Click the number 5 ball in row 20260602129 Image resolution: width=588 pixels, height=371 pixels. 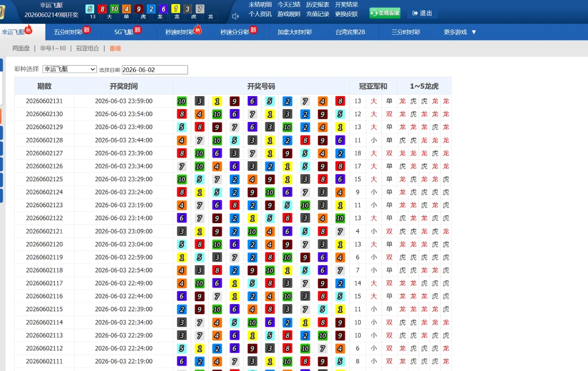click(x=182, y=127)
